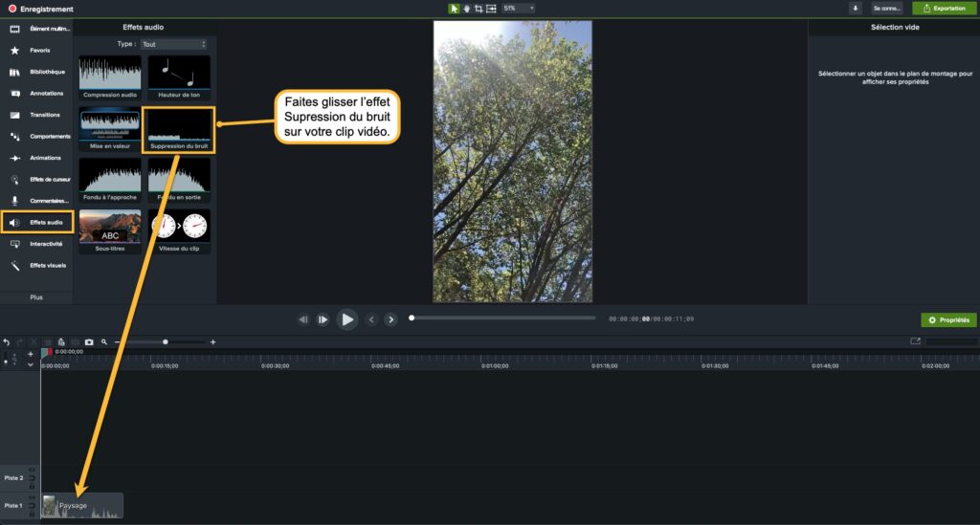This screenshot has width=980, height=525.
Task: Choose the crop tool above the canvas
Action: click(x=479, y=8)
